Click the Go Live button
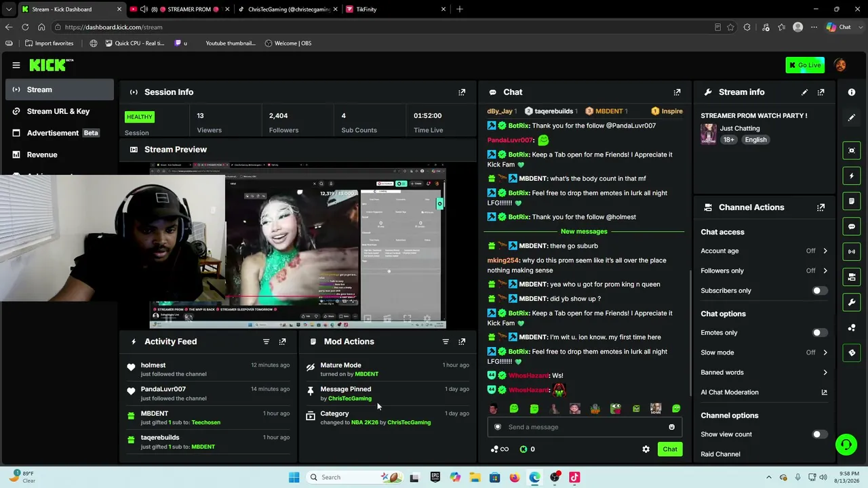 pos(805,65)
